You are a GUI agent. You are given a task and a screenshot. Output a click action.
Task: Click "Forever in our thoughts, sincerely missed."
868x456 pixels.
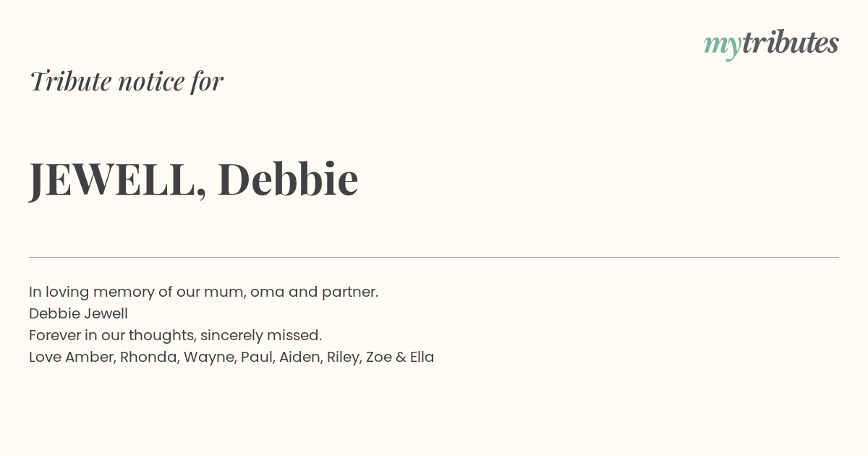pyautogui.click(x=175, y=335)
